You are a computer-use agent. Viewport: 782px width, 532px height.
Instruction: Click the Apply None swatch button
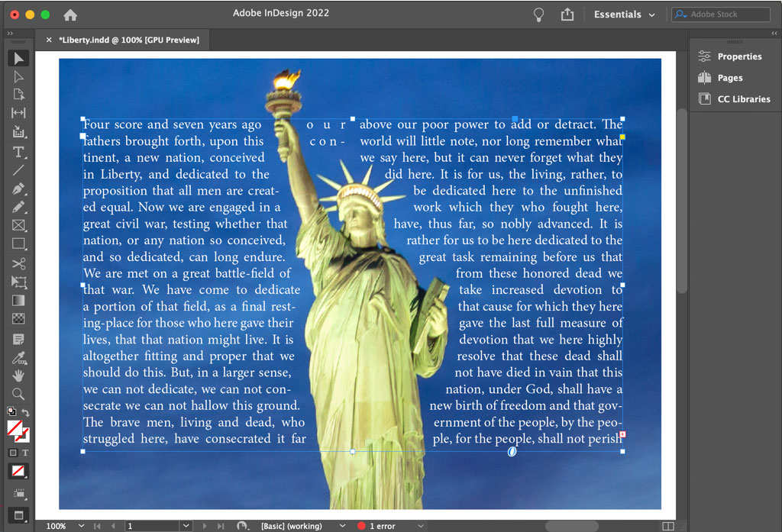tap(18, 471)
